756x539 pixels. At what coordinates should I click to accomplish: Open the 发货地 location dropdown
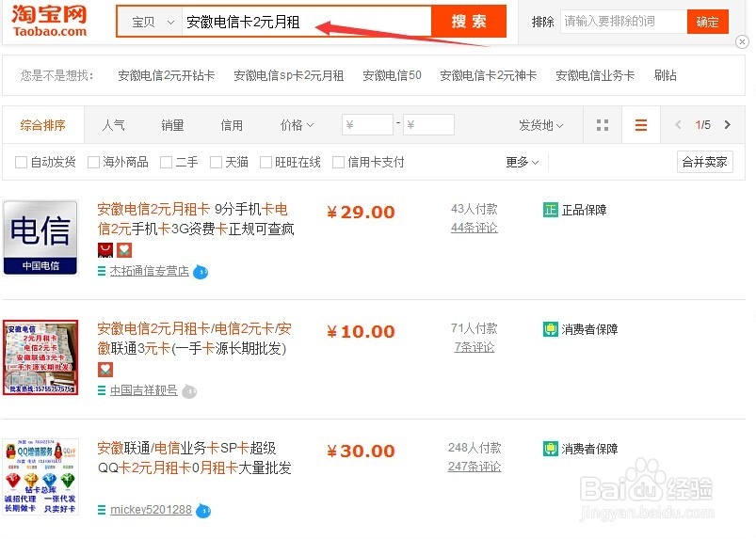pyautogui.click(x=541, y=125)
